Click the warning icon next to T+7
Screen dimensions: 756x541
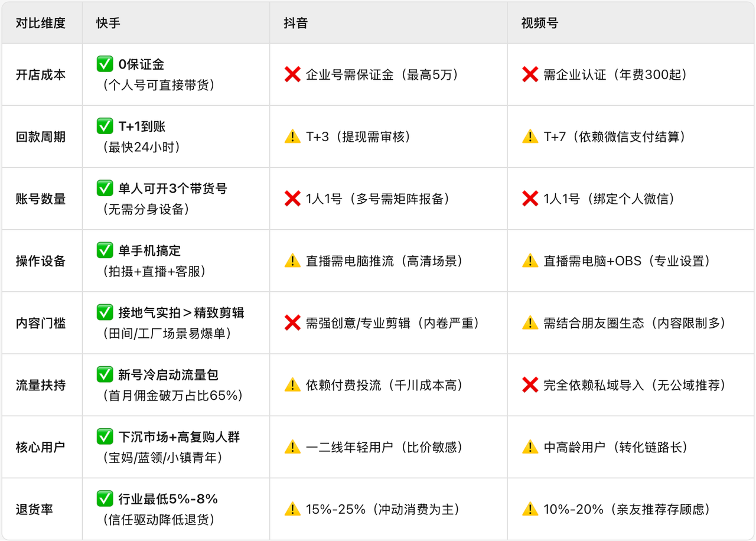[530, 137]
